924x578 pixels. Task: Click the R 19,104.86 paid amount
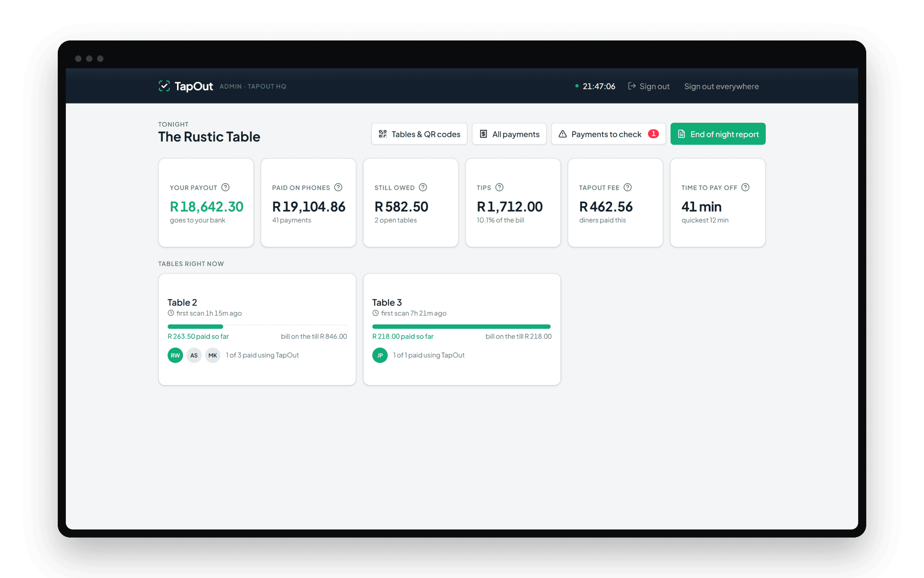click(x=309, y=207)
